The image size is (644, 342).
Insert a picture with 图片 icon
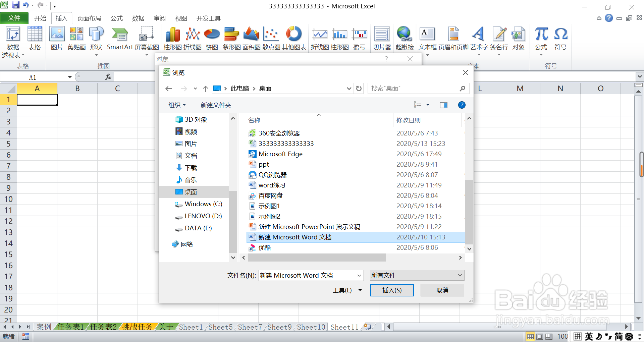coord(57,39)
